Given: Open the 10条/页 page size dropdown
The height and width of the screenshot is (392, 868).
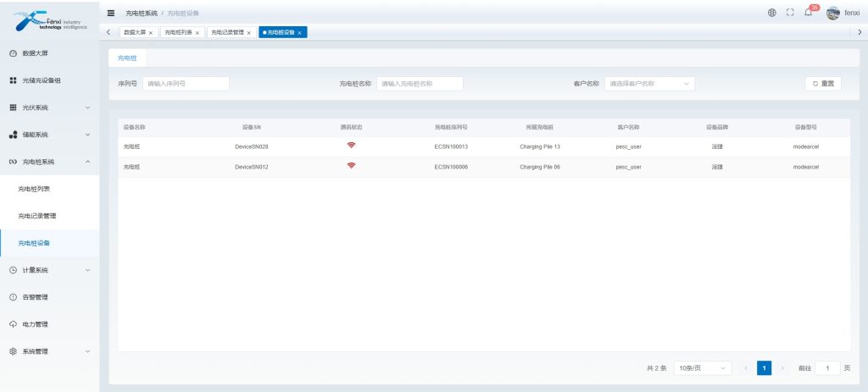Looking at the screenshot, I should (702, 368).
